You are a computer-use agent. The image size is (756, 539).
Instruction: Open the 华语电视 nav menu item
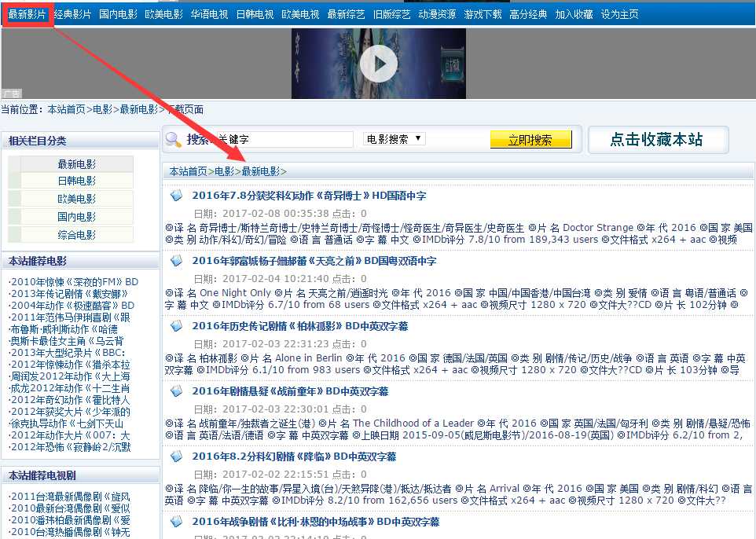(x=209, y=14)
